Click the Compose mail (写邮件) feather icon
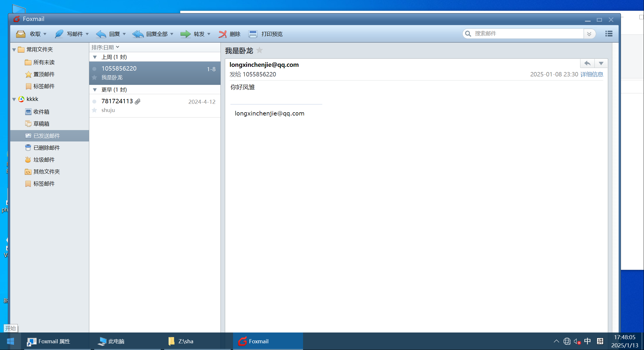This screenshot has height=350, width=644. (59, 34)
